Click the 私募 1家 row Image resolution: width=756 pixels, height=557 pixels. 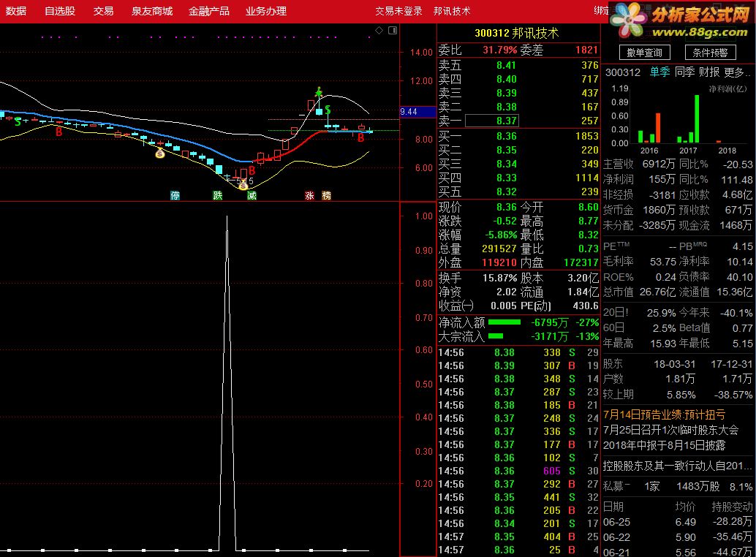pos(678,487)
